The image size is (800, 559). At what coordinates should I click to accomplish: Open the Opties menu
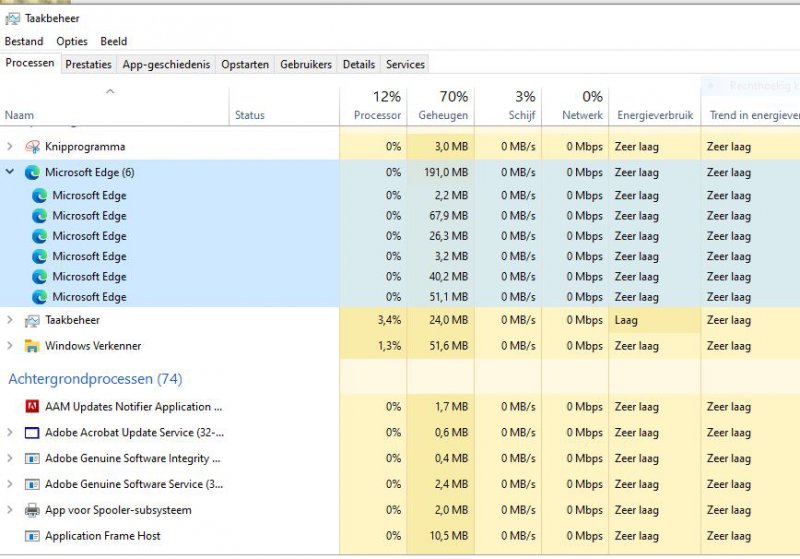[x=72, y=42]
